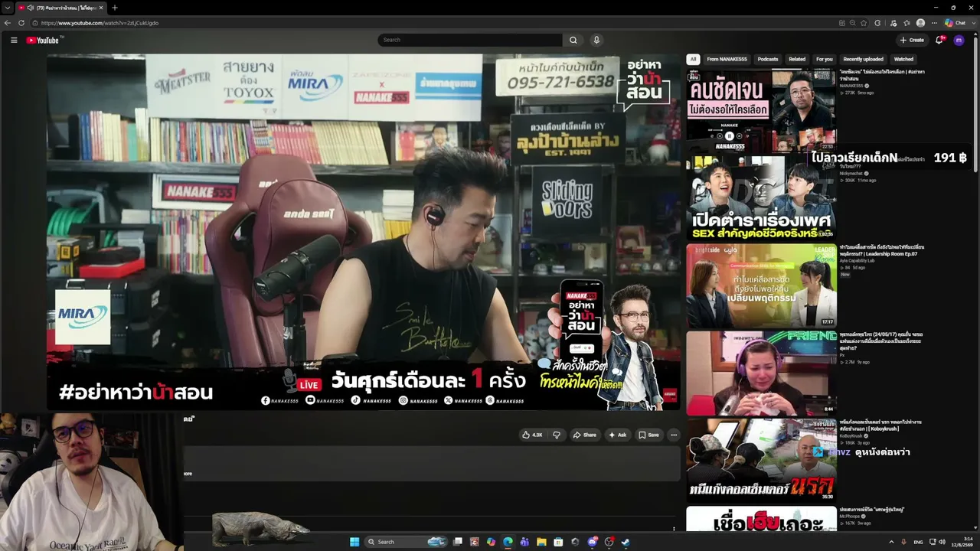Save the video to a playlist
Image resolution: width=980 pixels, height=551 pixels.
(648, 435)
